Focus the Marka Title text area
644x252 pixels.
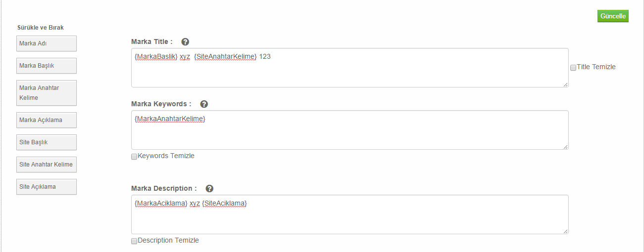click(349, 72)
